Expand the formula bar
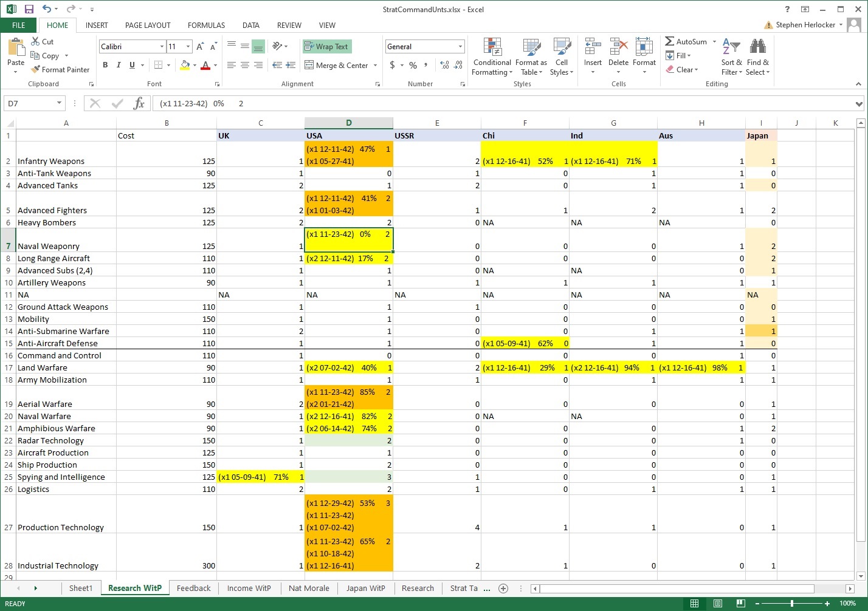 click(x=859, y=104)
